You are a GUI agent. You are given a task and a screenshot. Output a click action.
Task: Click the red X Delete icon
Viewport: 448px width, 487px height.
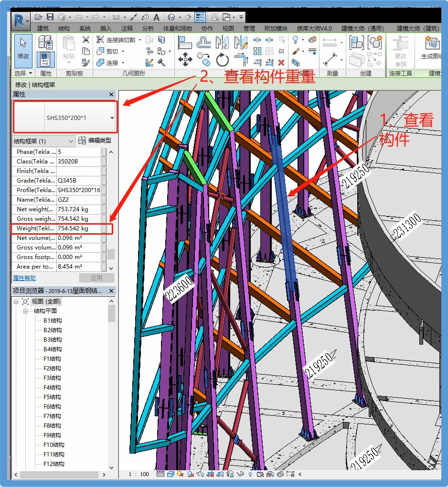281,63
